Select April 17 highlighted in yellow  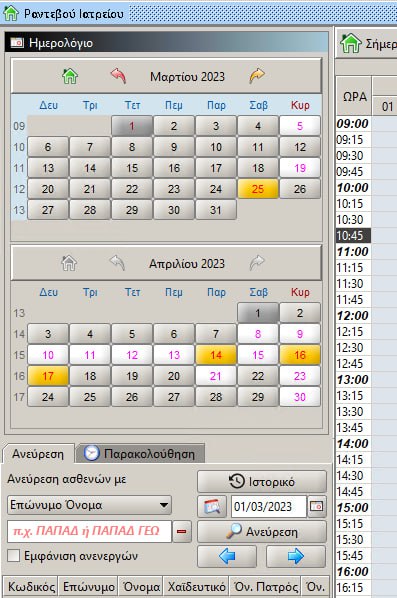[48, 376]
